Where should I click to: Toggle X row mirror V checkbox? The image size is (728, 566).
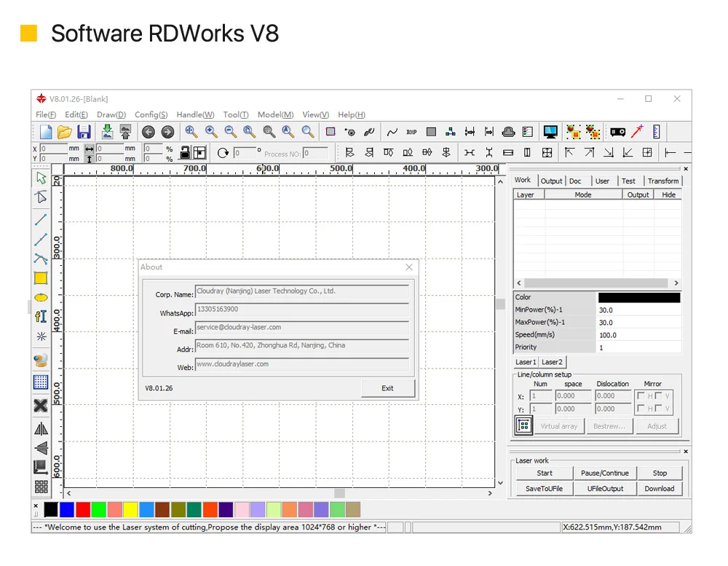658,396
